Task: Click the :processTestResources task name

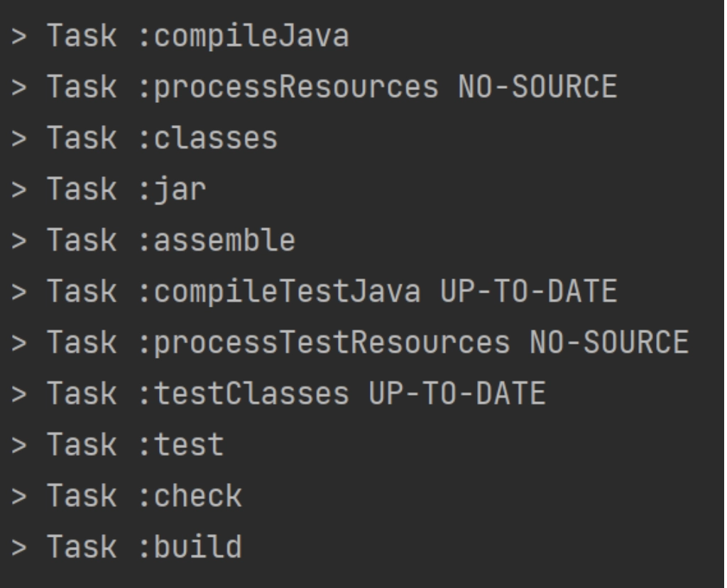Action: (323, 343)
